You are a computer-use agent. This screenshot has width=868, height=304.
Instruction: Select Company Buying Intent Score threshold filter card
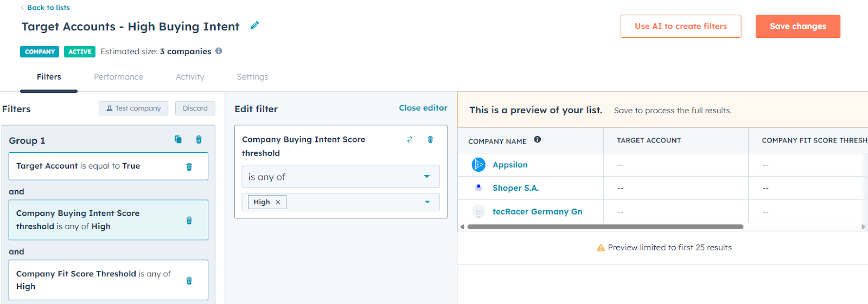coord(108,220)
